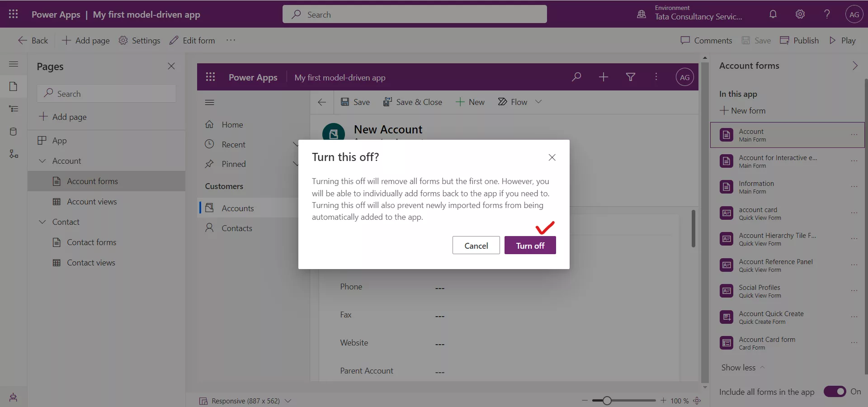Cancel the Turn this off dialog

[476, 246]
